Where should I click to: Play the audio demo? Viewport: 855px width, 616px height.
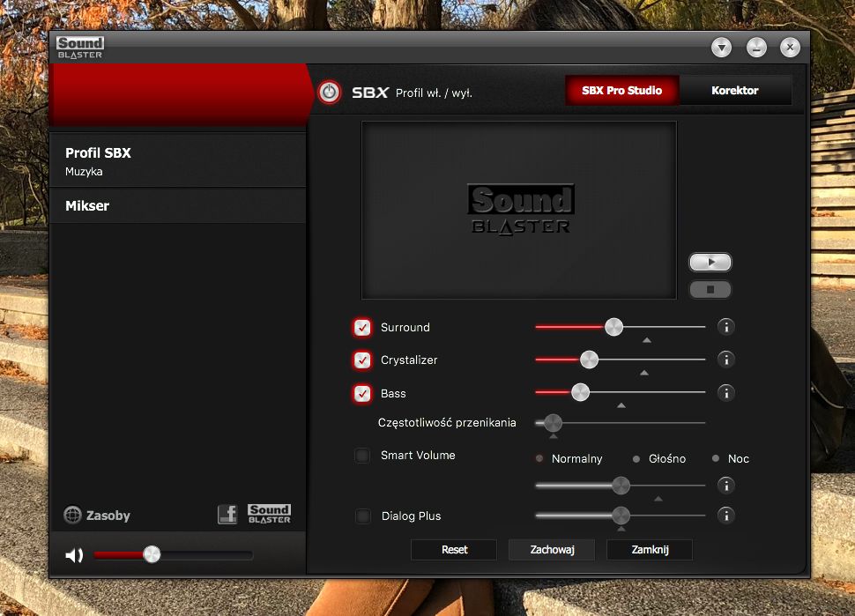[710, 263]
